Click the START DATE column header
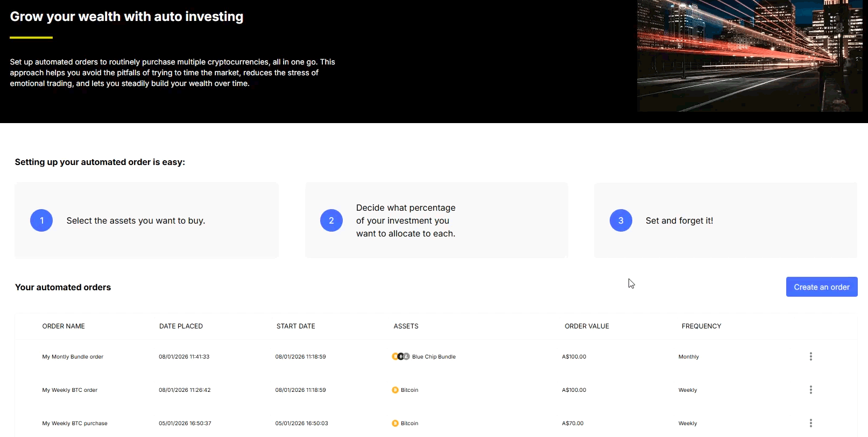 click(x=295, y=326)
